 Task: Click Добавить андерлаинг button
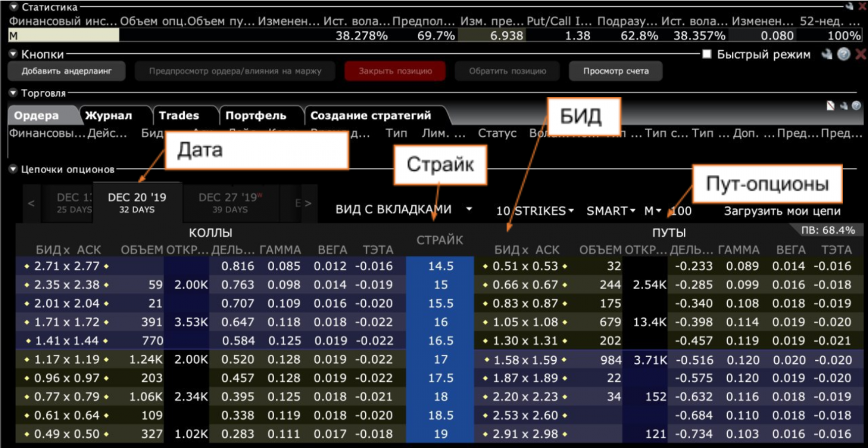(x=67, y=71)
